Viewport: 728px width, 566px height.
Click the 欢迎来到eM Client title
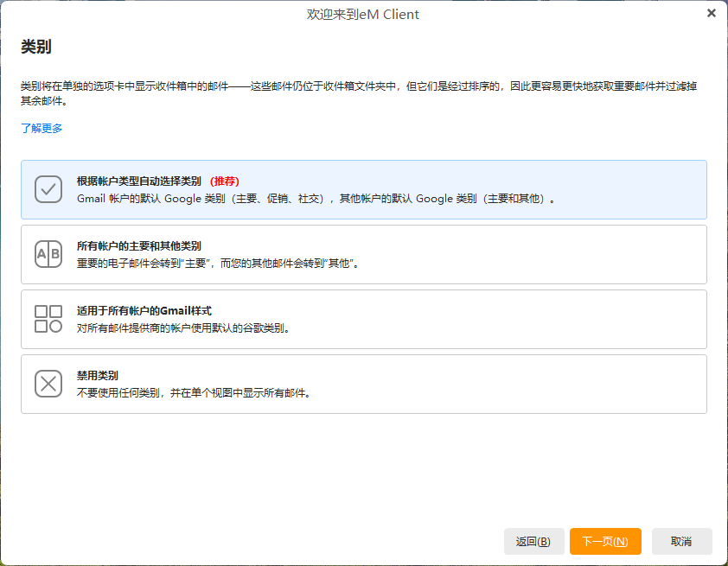pos(363,15)
